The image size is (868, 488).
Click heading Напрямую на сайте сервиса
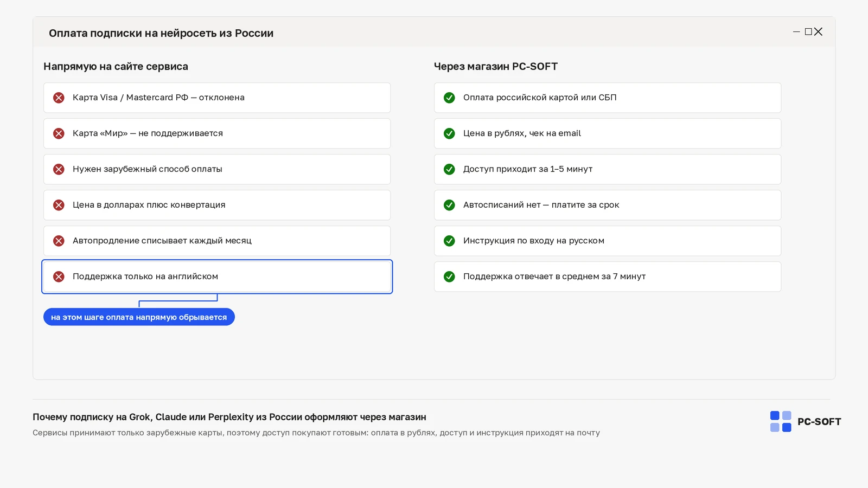tap(116, 67)
